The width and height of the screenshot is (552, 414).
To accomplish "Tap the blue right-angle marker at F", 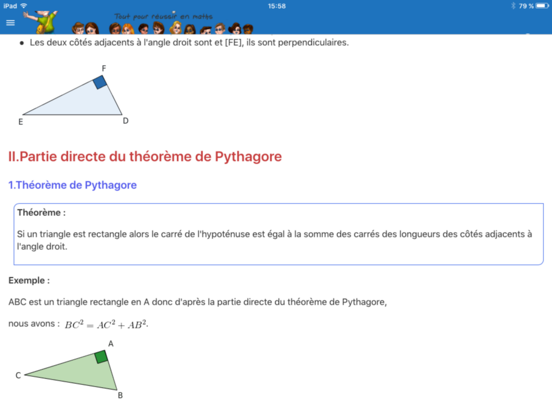I will [x=100, y=82].
